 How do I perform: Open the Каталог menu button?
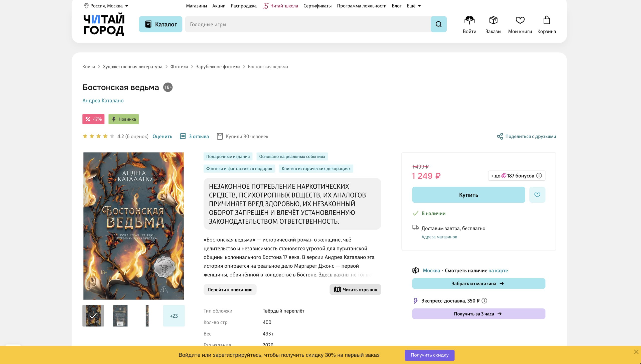pos(161,24)
